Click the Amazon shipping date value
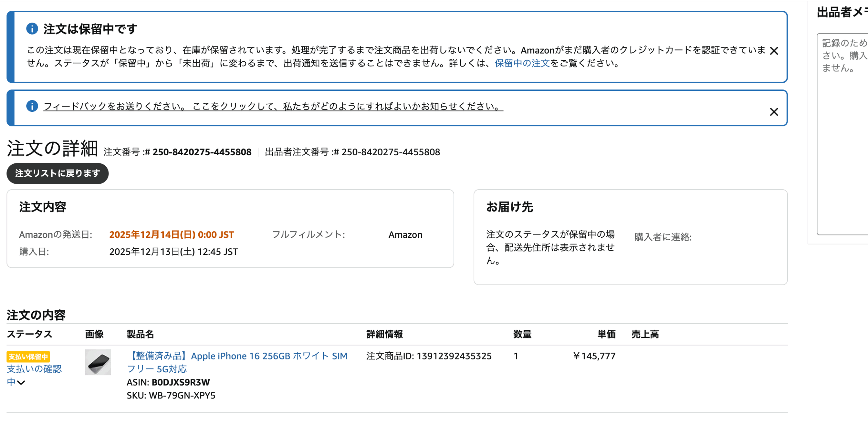Screen dimensions: 868x435 coord(172,235)
